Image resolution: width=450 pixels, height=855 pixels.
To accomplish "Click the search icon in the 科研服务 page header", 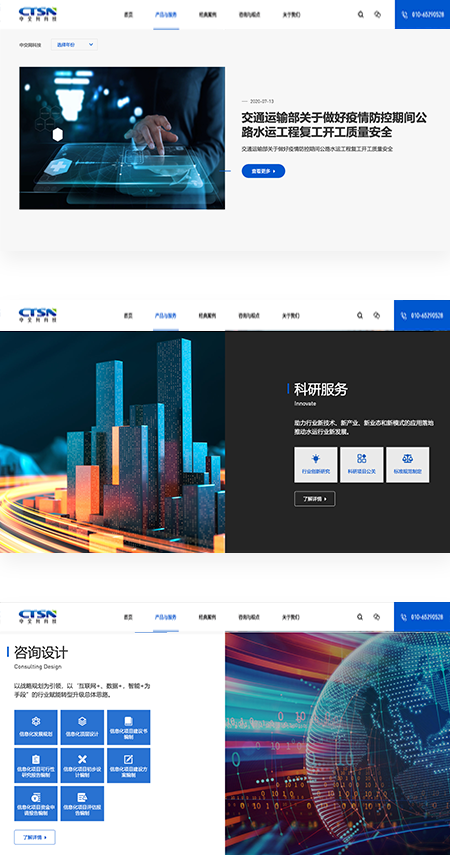I will coord(360,315).
